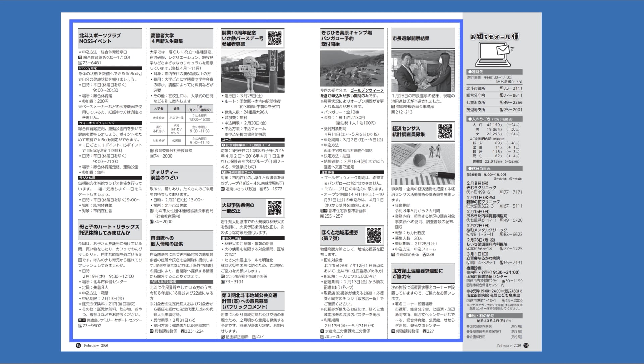The height and width of the screenshot is (364, 644).
Task: Open the calculator and figurines chart photo
Action: (x=423, y=164)
